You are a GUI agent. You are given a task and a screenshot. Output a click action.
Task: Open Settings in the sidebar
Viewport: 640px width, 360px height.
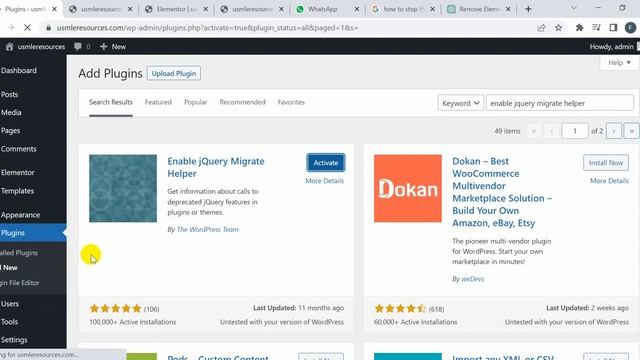(14, 340)
